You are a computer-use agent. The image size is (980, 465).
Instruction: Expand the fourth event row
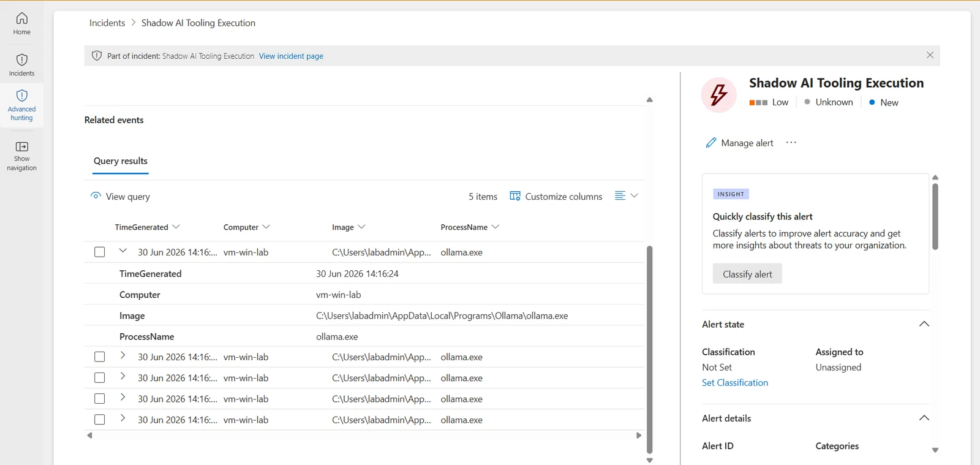[123, 397]
